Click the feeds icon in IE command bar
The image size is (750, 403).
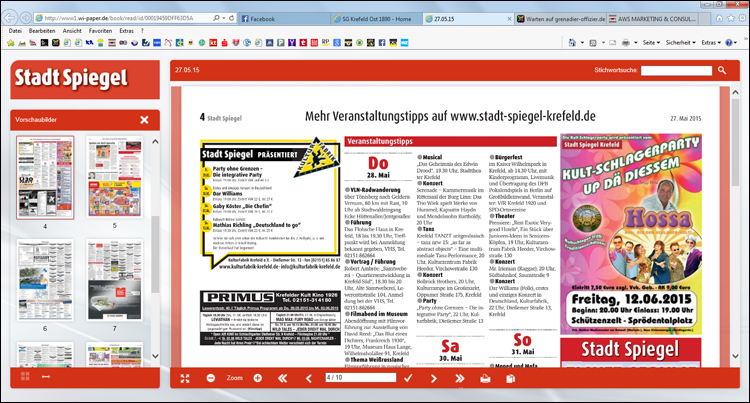[x=593, y=43]
